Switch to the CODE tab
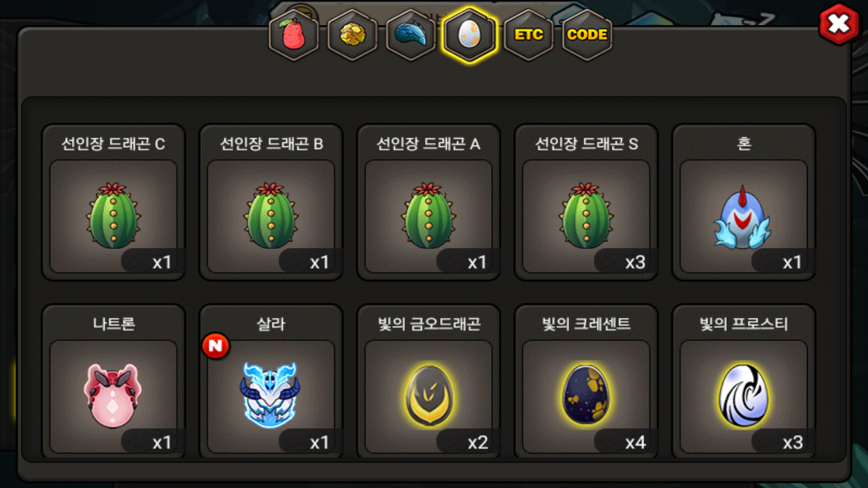Image resolution: width=868 pixels, height=488 pixels. coord(587,35)
